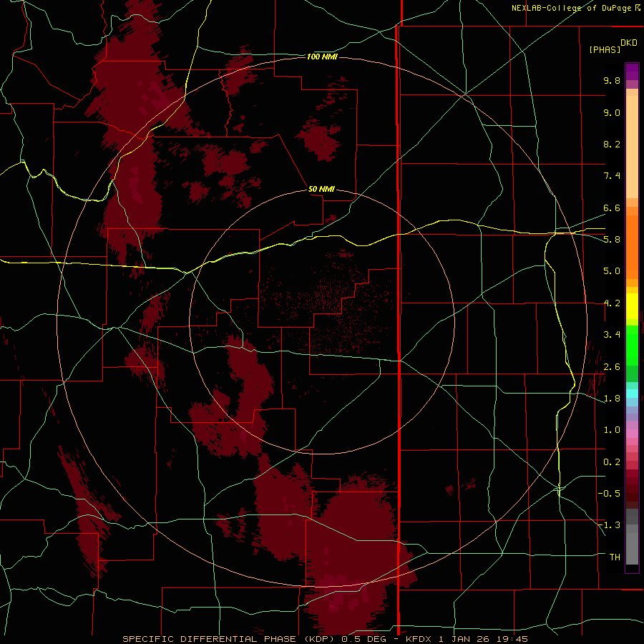The image size is (644, 644).
Task: Click the cyan segment of the color bar
Action: (632, 394)
